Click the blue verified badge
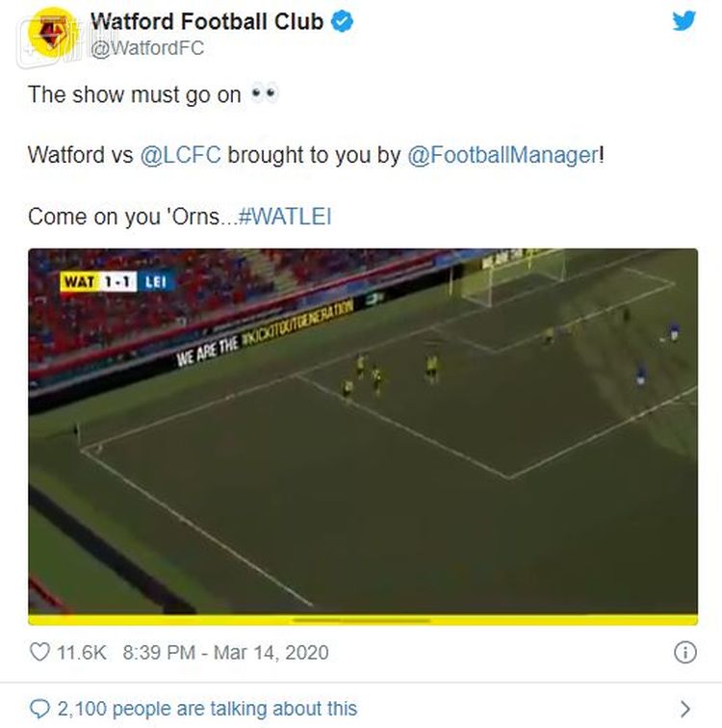722x728 pixels. tap(343, 21)
